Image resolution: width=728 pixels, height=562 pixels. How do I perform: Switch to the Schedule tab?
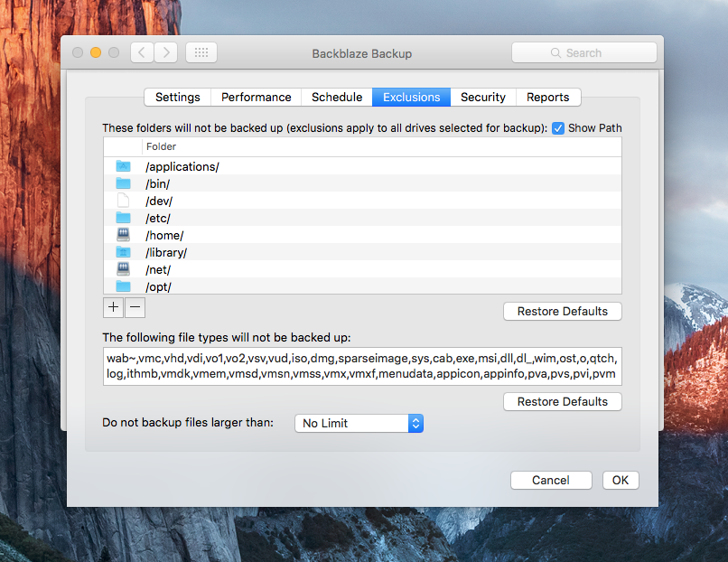(337, 97)
